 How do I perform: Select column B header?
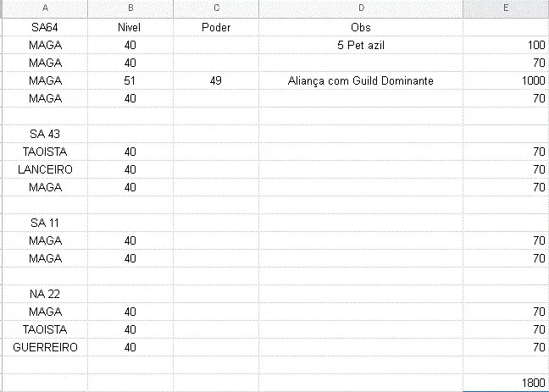pyautogui.click(x=130, y=8)
